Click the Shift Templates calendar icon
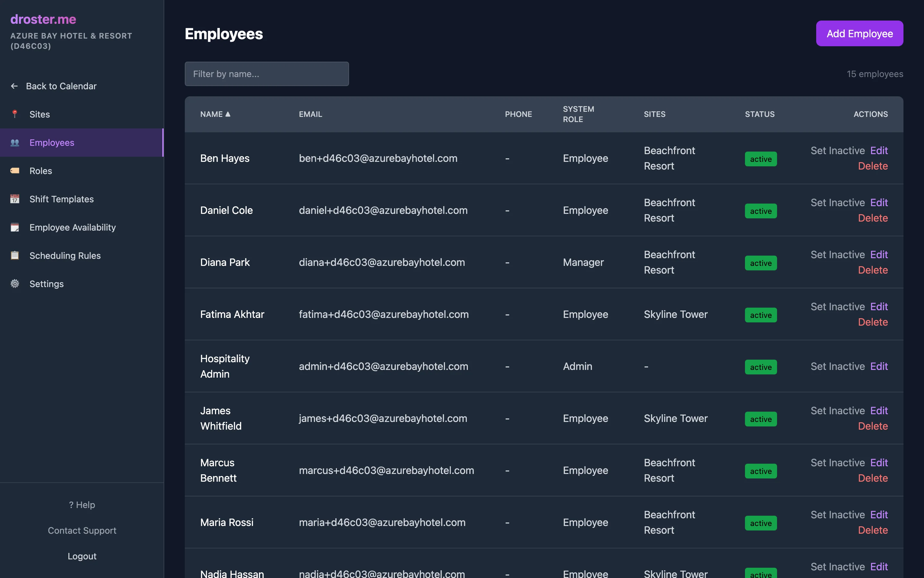Viewport: 924px width, 578px height. (x=14, y=199)
